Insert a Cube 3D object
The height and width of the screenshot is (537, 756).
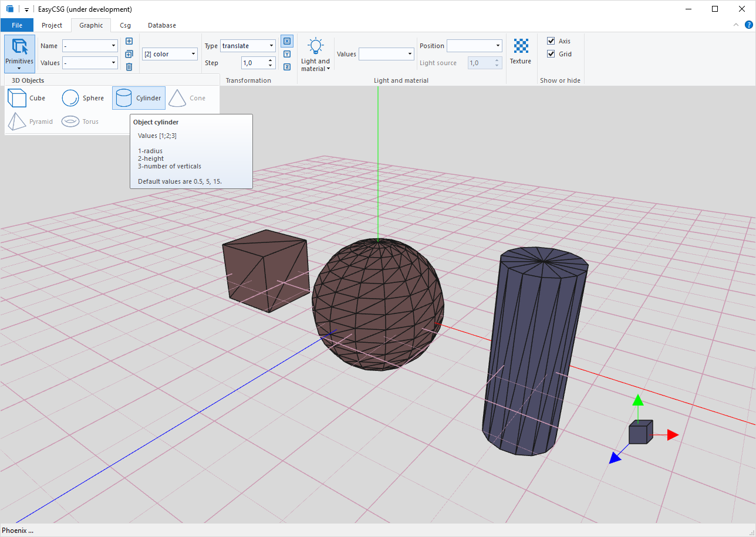tap(26, 98)
